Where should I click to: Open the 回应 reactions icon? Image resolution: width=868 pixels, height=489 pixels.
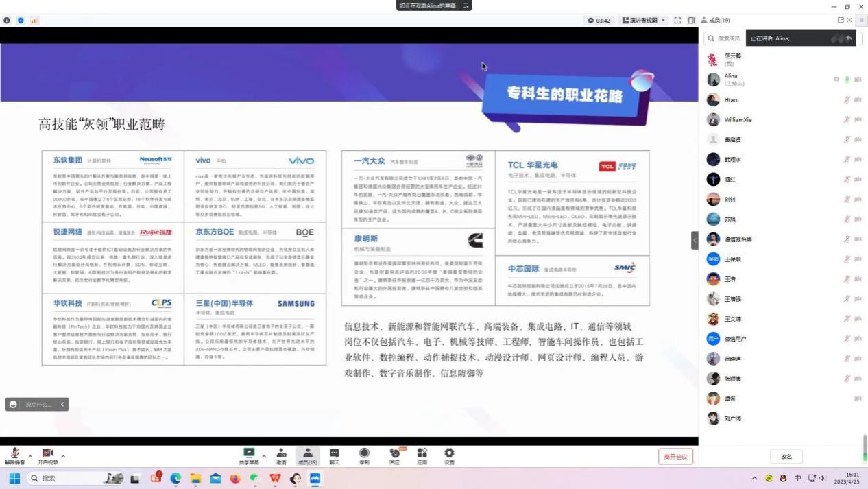pyautogui.click(x=394, y=456)
